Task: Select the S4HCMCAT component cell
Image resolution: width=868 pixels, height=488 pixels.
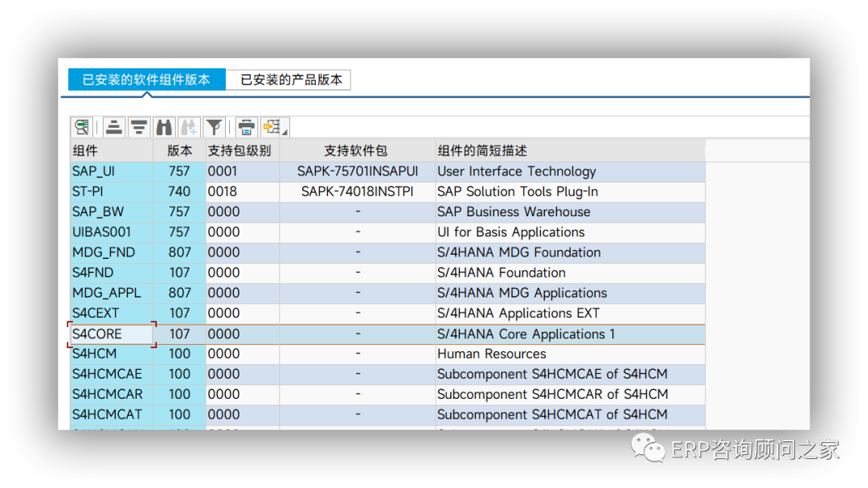Action: 112,414
